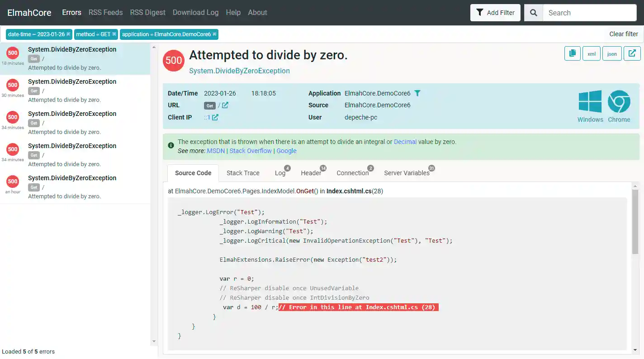
Task: Switch to the Connection tab
Action: coord(354,173)
